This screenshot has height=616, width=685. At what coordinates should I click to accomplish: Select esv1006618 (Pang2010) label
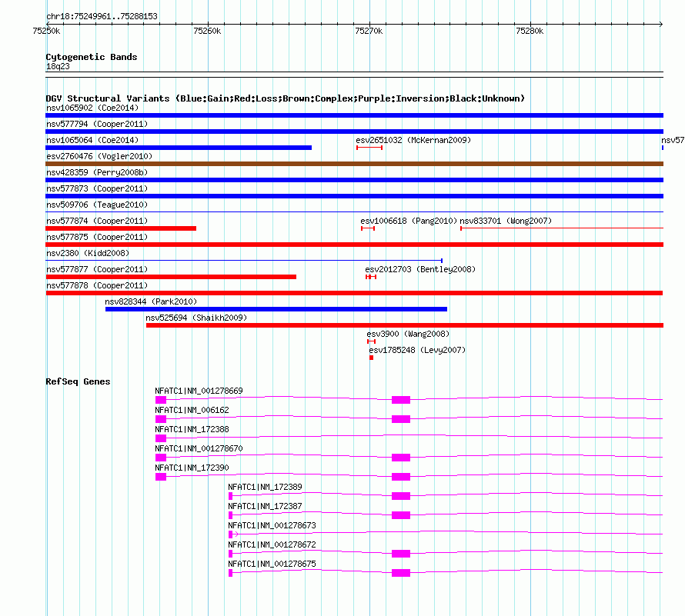pyautogui.click(x=409, y=221)
